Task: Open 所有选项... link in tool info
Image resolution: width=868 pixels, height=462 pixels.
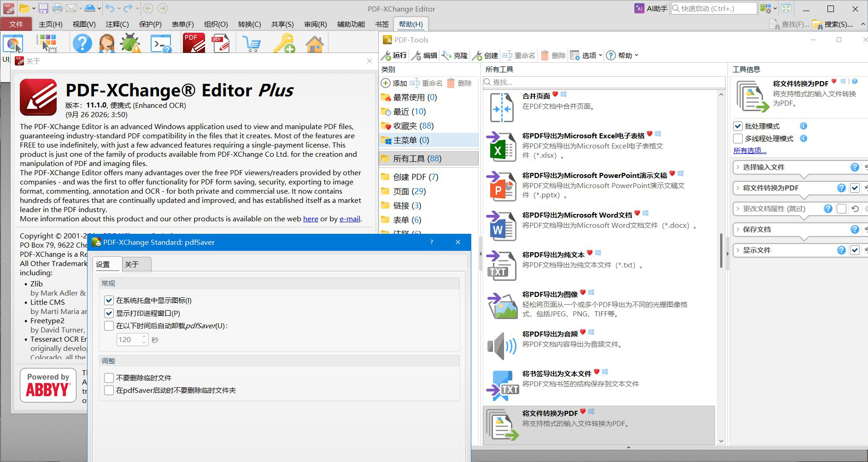Action: [x=750, y=151]
